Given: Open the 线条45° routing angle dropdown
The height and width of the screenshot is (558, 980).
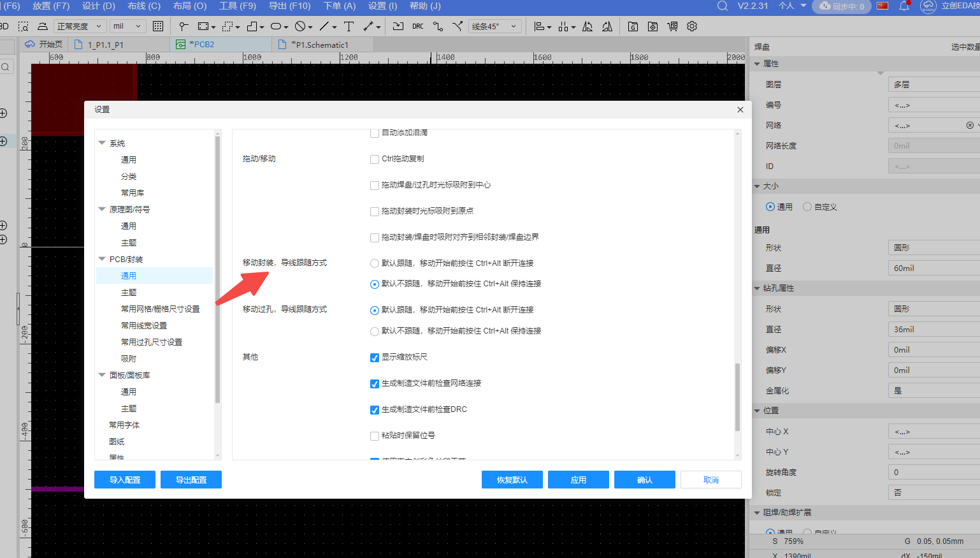Looking at the screenshot, I should click(x=495, y=26).
